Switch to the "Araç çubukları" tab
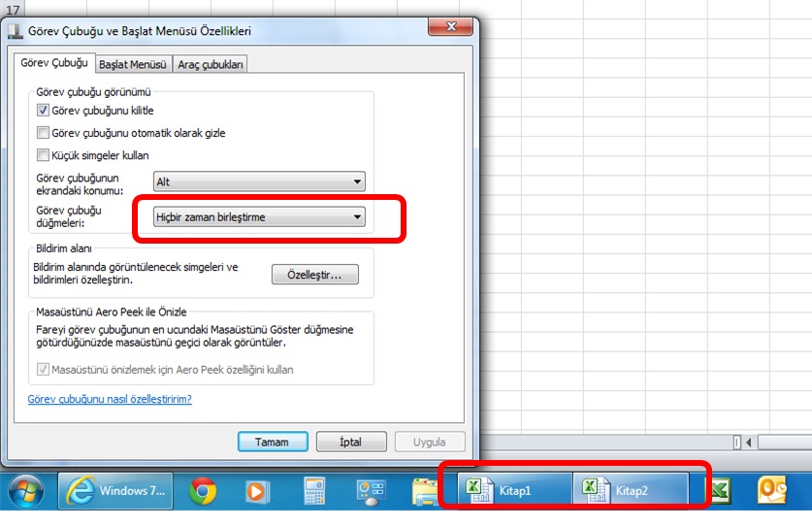812x527 pixels. pos(210,65)
